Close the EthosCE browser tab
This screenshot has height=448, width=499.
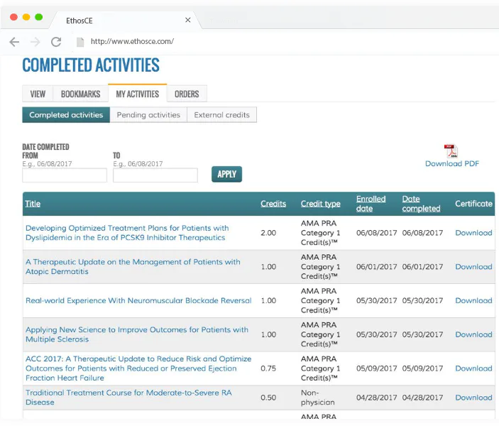188,20
